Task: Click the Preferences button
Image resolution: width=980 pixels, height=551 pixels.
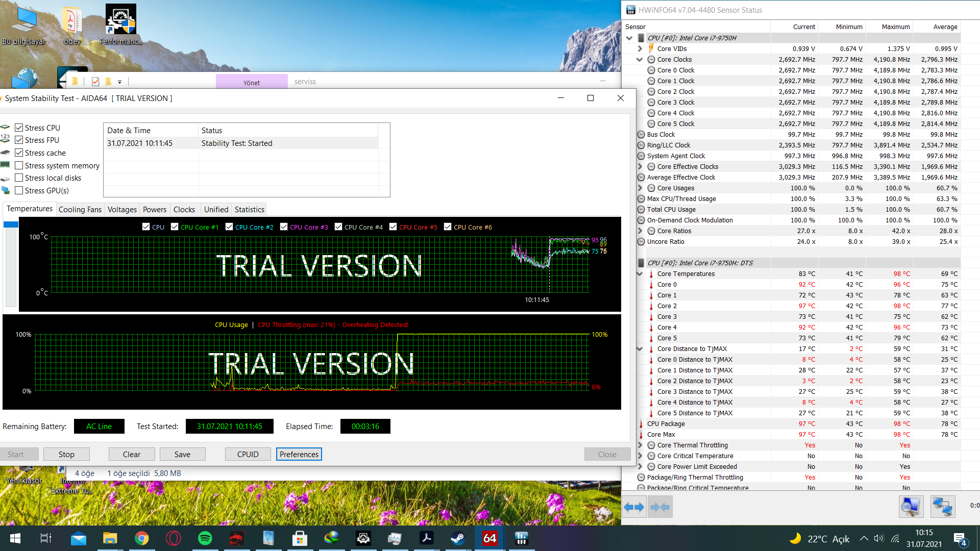Action: [299, 454]
